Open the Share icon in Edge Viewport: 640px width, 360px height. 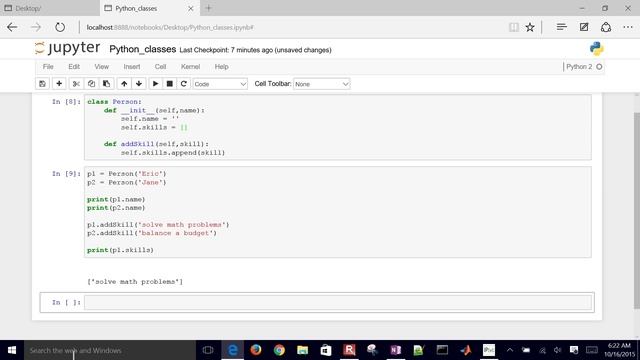(x=606, y=27)
